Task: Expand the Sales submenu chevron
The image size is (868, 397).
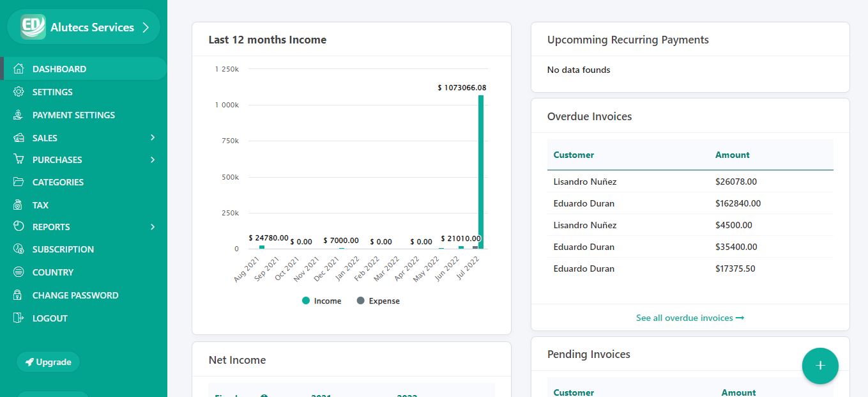Action: pos(153,138)
